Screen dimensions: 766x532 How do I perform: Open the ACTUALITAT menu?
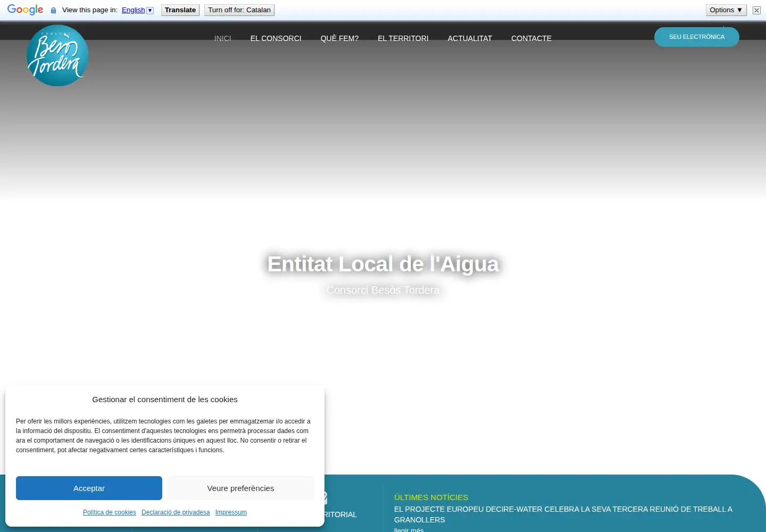point(470,38)
